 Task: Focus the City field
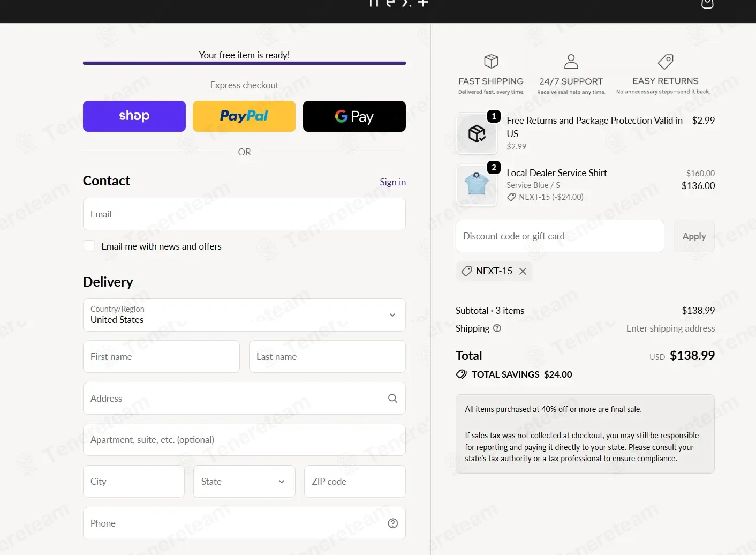[x=134, y=482]
